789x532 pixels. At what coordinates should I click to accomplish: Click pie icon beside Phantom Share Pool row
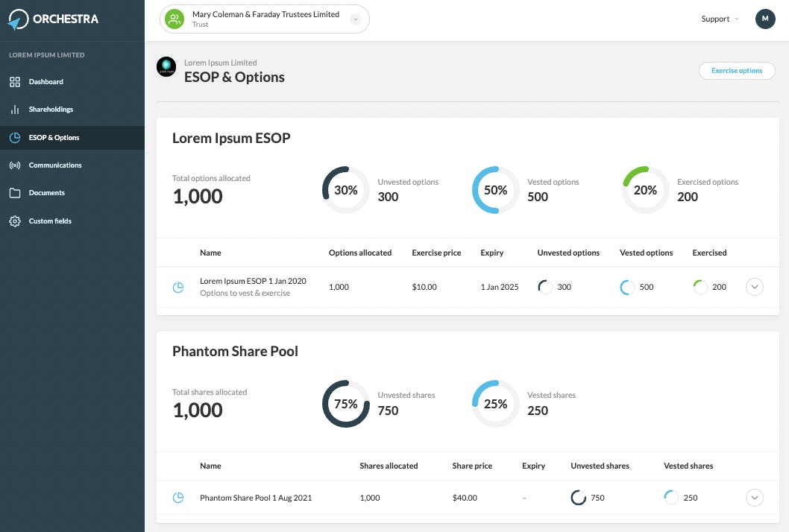coord(178,498)
